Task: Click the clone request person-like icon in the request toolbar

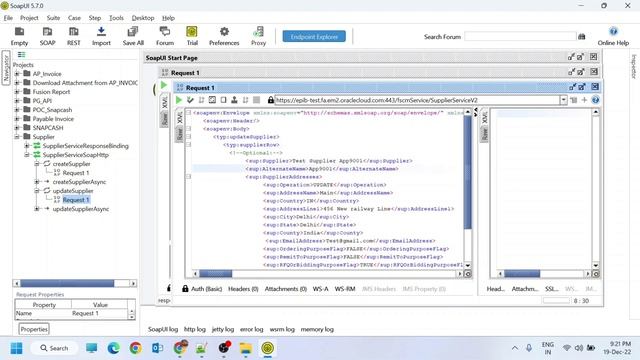Action: pos(234,100)
